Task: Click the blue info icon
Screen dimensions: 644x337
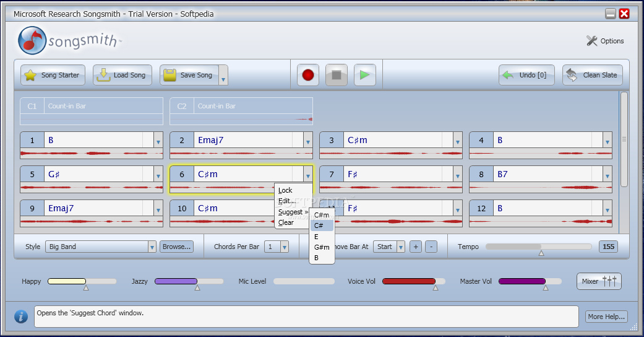Action: click(x=21, y=317)
